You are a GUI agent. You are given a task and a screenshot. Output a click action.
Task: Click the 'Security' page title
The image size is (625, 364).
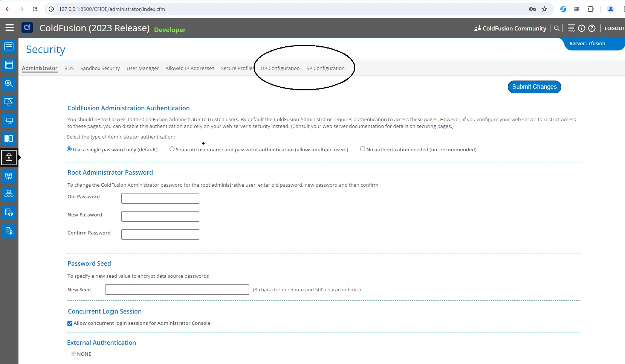pyautogui.click(x=46, y=49)
